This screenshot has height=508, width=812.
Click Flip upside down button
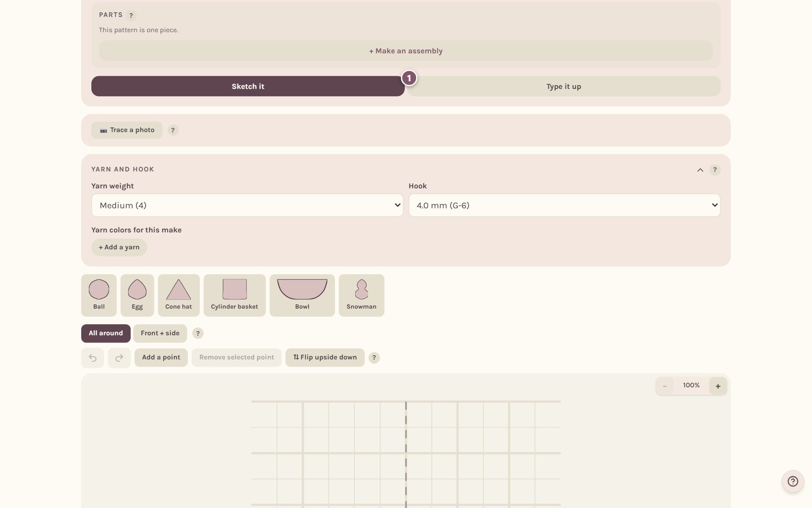[325, 357]
